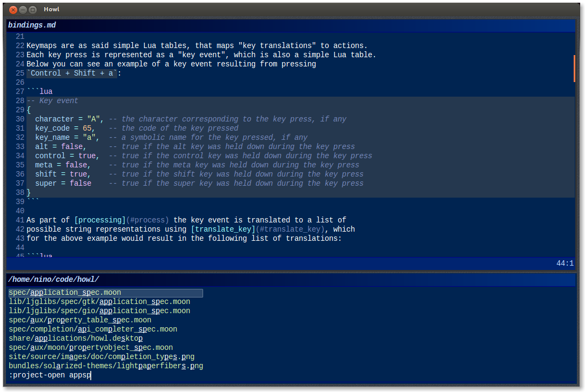Click the `Control + Shift + a` inline code
This screenshot has width=585, height=392.
point(72,73)
